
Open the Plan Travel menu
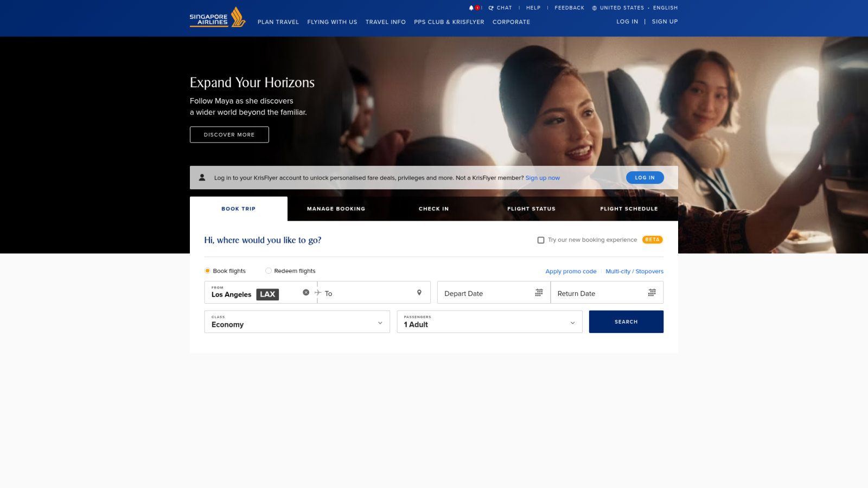tap(278, 22)
